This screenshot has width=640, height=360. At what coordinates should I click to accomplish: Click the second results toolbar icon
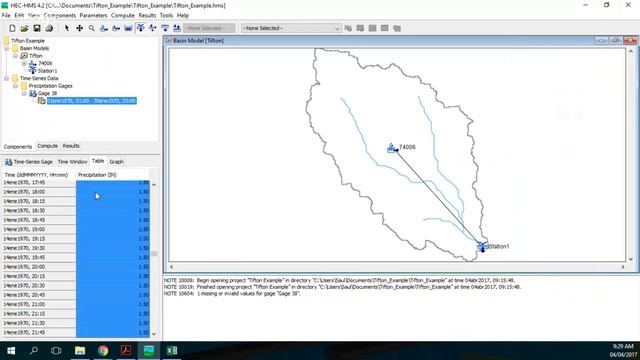(360, 28)
